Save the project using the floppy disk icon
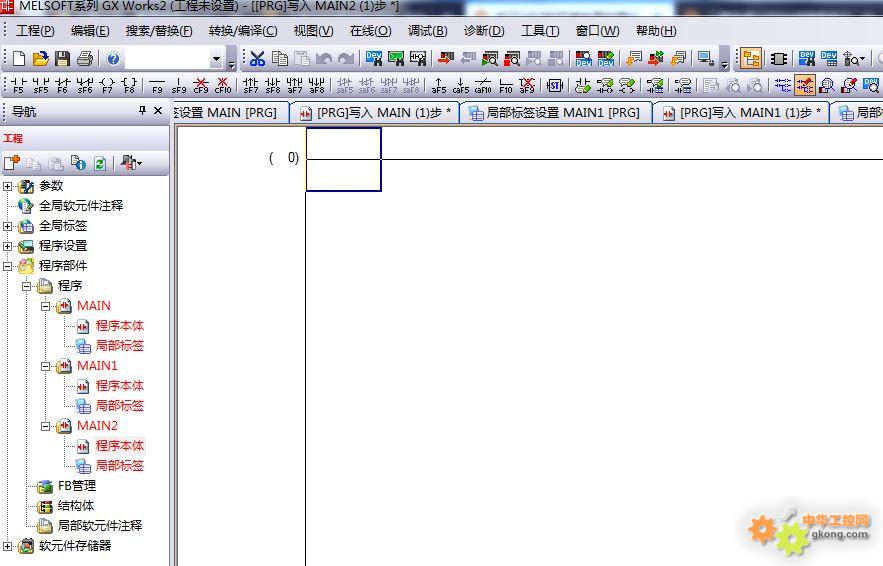The image size is (883, 566). [x=63, y=59]
